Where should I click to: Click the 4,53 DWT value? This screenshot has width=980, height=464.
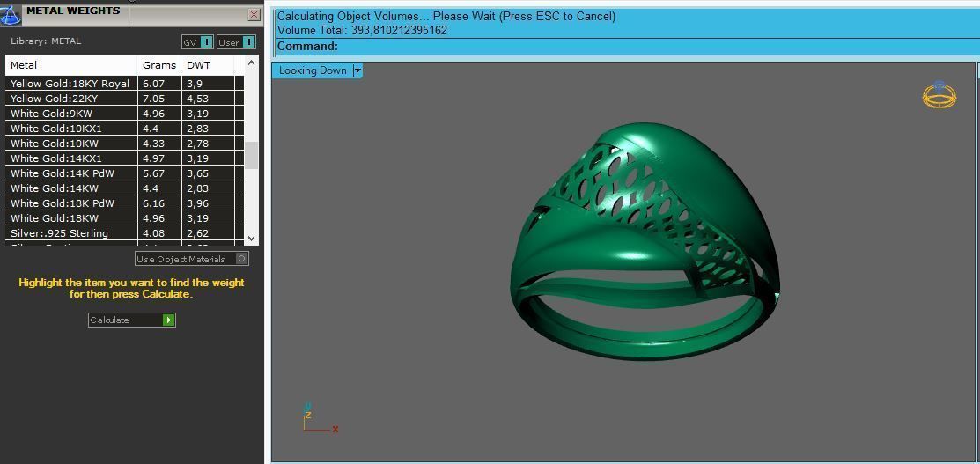pyautogui.click(x=197, y=99)
